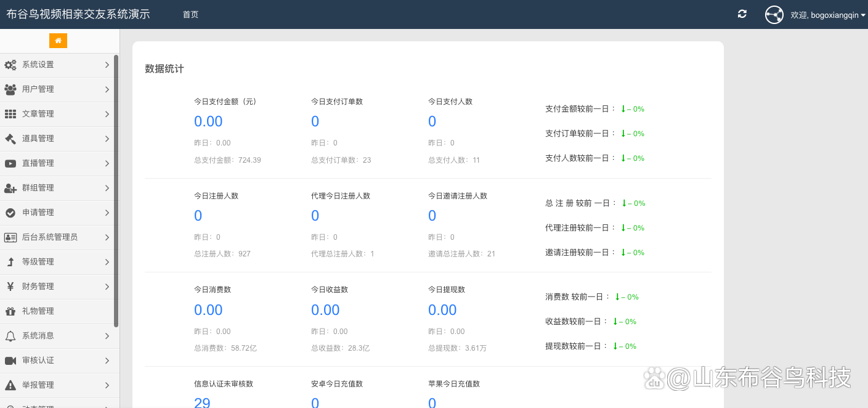Image resolution: width=868 pixels, height=408 pixels.
Task: Open 审核认证 in the sidebar
Action: 57,361
